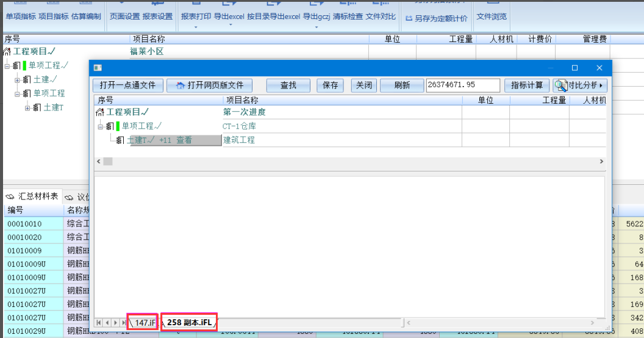
Task: Click the 刷新 button in dialog
Action: (x=402, y=85)
